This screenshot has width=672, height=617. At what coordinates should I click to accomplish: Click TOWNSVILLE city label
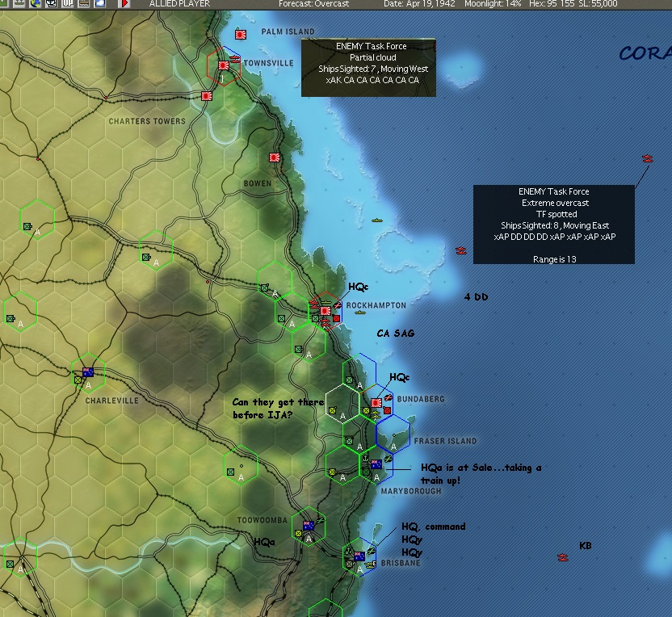(269, 63)
